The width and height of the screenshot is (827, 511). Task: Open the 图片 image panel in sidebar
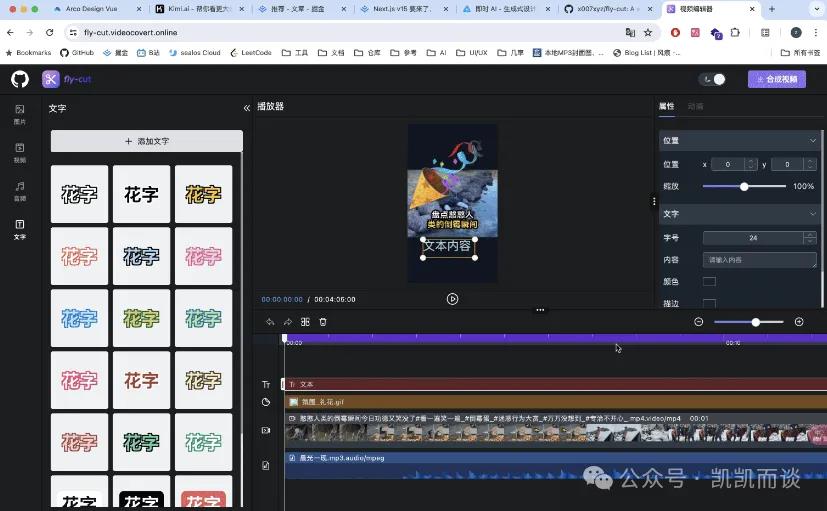pos(20,114)
